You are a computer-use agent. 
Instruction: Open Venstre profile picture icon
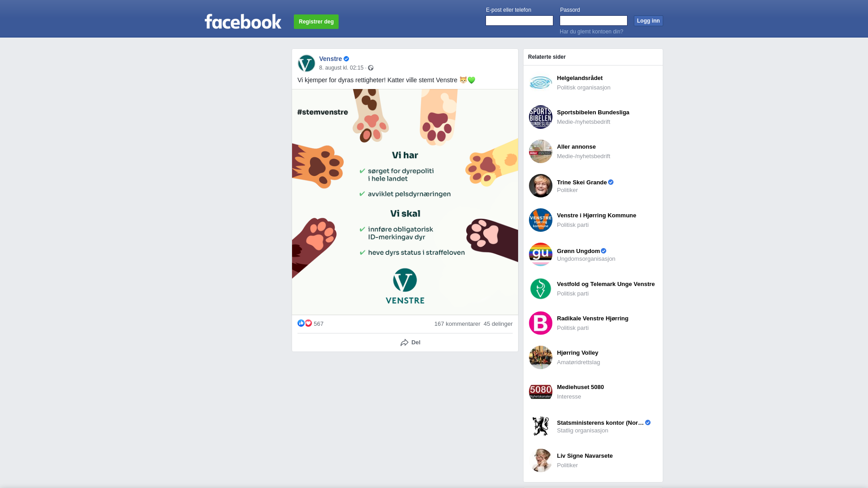point(307,63)
